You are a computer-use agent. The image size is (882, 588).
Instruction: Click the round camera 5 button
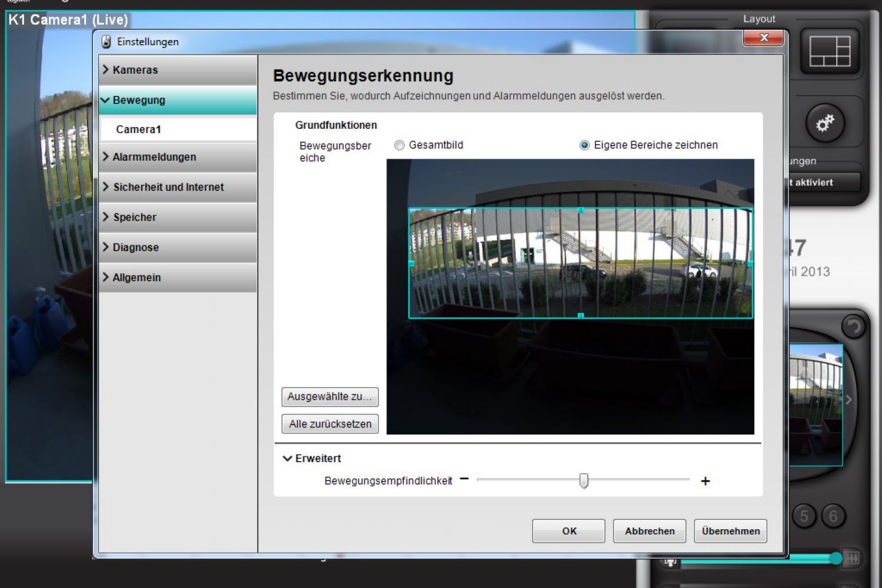click(804, 516)
